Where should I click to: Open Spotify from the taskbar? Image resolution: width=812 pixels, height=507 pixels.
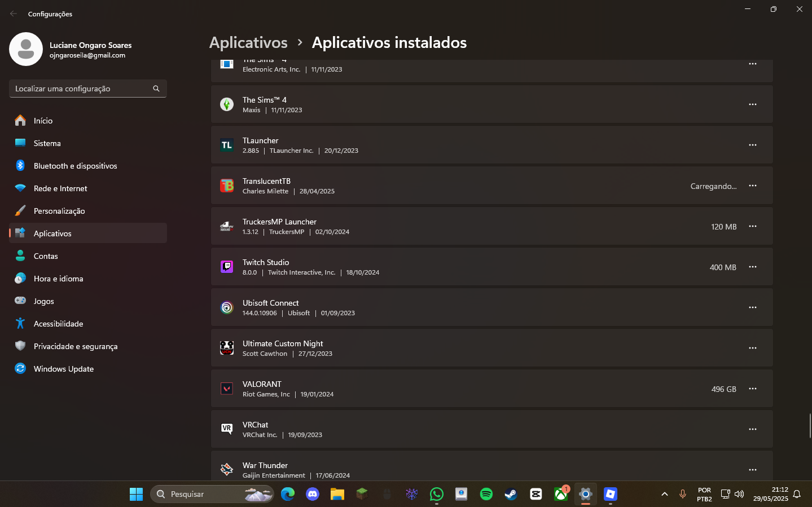pos(486,494)
